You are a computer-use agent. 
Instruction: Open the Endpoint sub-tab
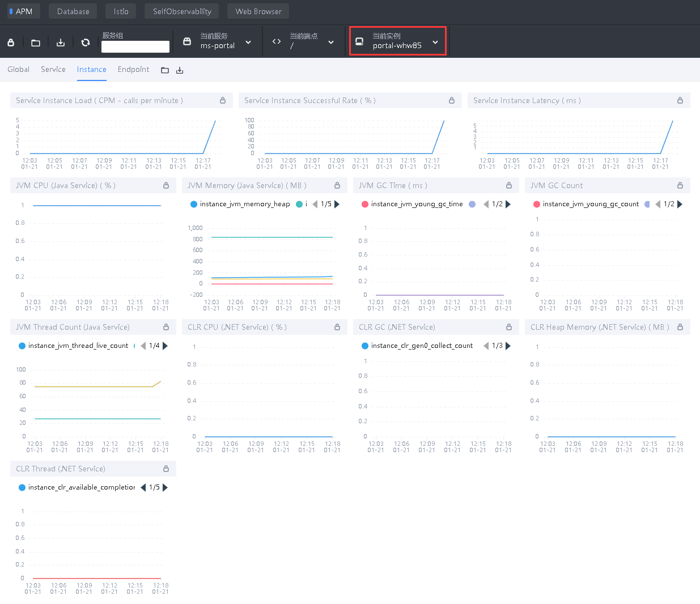[x=134, y=69]
